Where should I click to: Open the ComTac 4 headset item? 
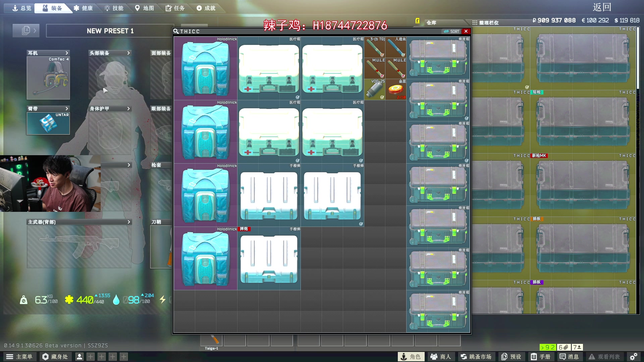pos(48,78)
